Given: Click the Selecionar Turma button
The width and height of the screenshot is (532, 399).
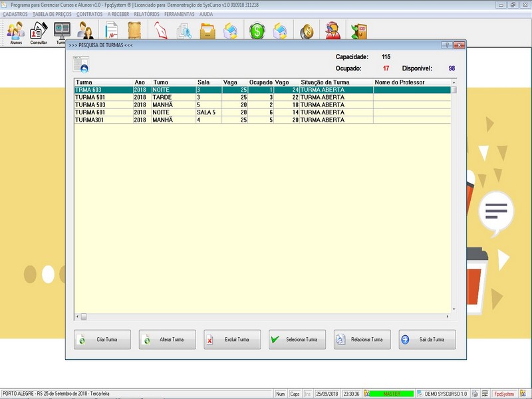Looking at the screenshot, I should [x=297, y=339].
